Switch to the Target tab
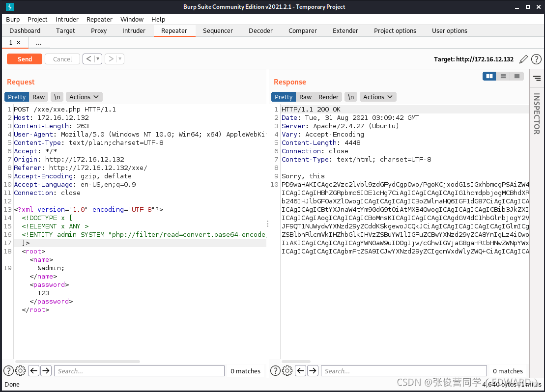 (65, 30)
